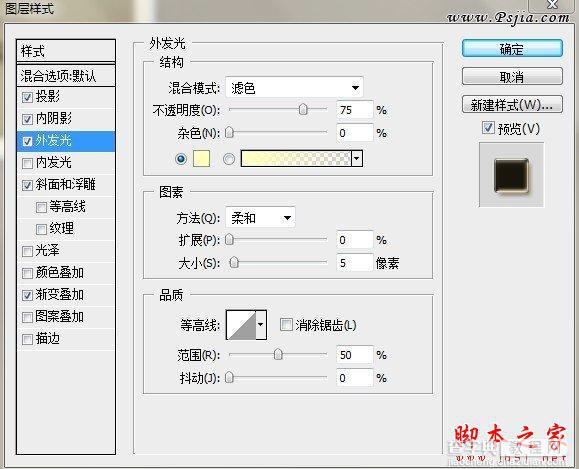579x469 pixels.
Task: Enable the 描边 checkbox
Action: pyautogui.click(x=27, y=339)
